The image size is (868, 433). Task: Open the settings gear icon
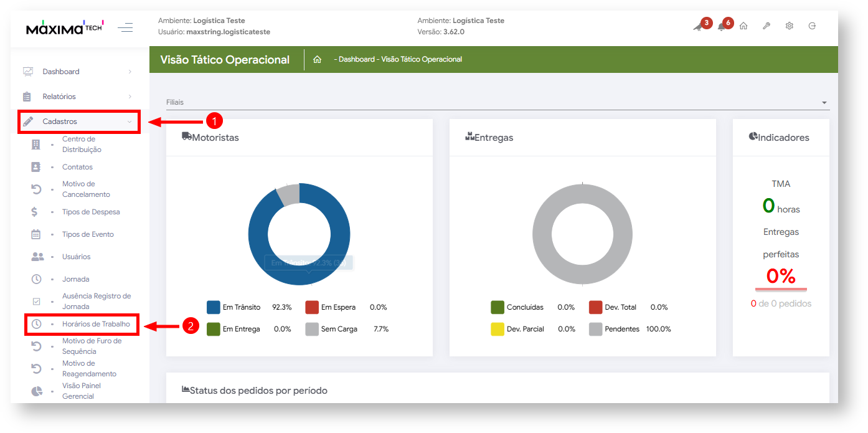[x=789, y=26]
